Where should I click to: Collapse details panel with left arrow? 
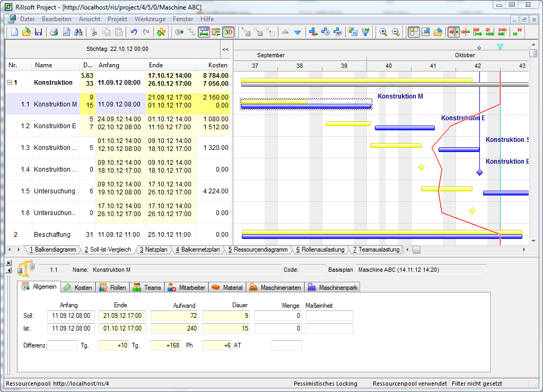tap(8, 270)
